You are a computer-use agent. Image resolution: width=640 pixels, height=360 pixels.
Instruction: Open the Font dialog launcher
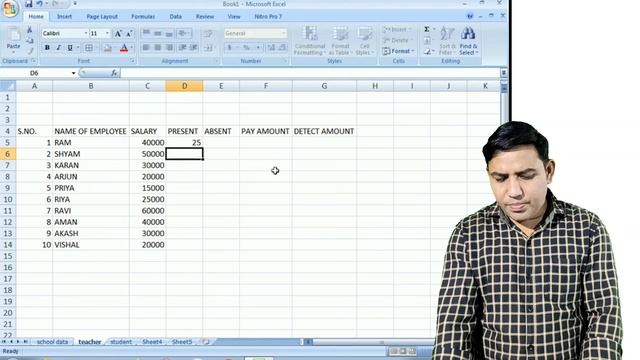133,61
